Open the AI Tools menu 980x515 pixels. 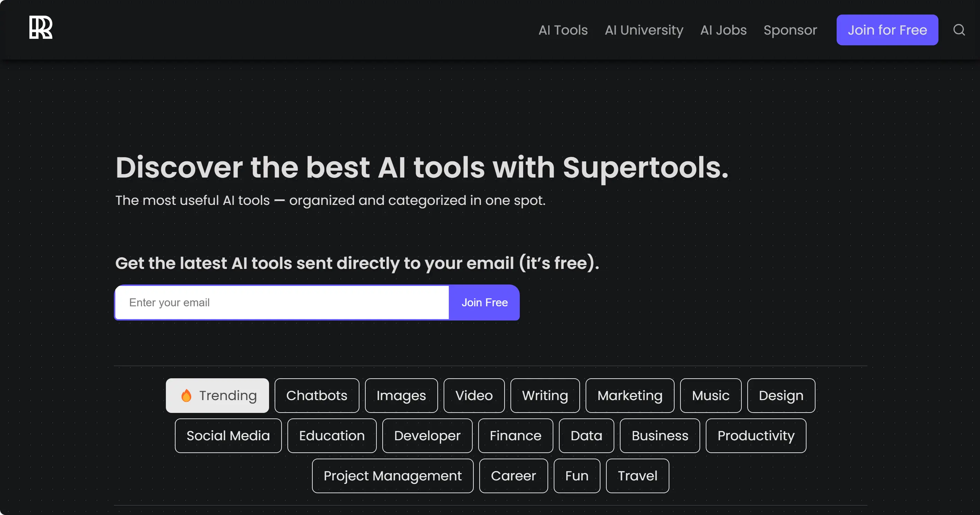coord(563,30)
